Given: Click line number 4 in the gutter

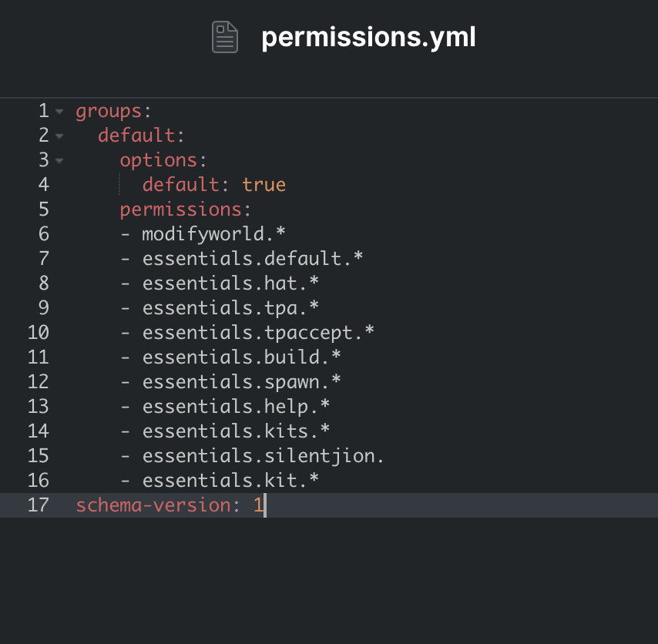Looking at the screenshot, I should point(43,185).
